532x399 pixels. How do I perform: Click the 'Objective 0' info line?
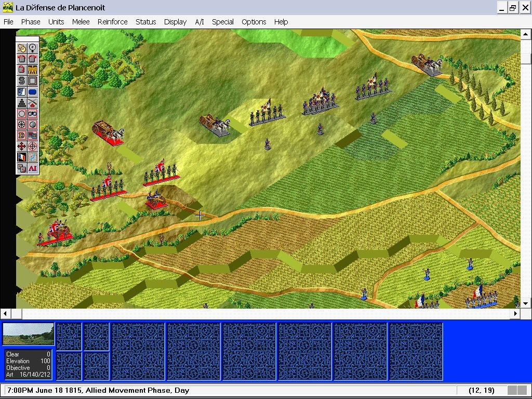pyautogui.click(x=28, y=368)
